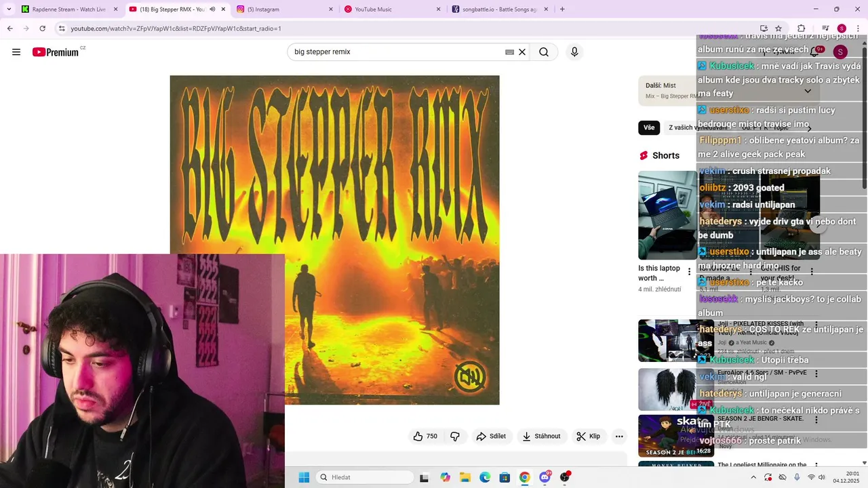Select the Vše filter chip
This screenshot has height=488, width=868.
point(649,127)
